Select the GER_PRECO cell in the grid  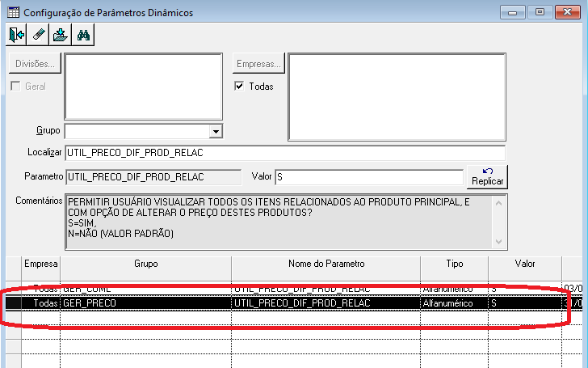146,303
